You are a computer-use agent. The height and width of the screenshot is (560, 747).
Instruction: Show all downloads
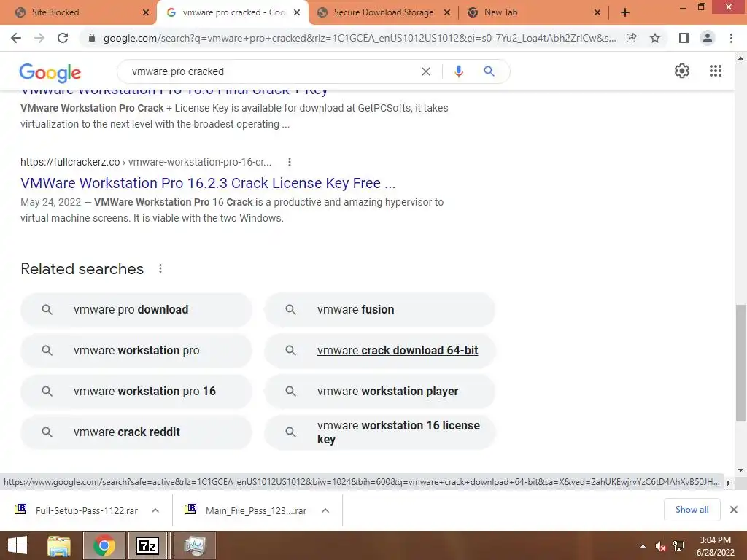tap(692, 510)
